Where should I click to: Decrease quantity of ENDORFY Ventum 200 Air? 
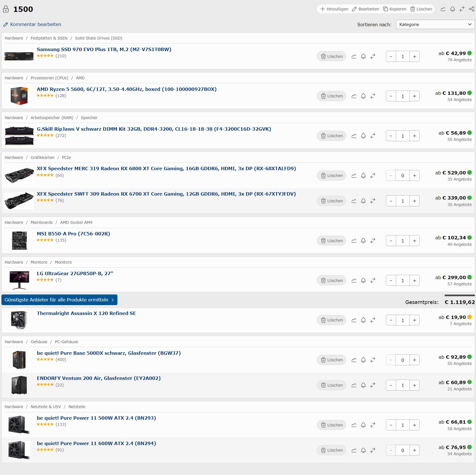391,385
